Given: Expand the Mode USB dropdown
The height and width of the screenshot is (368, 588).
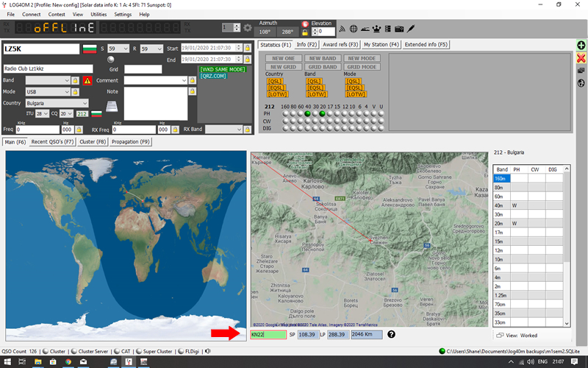Looking at the screenshot, I should pyautogui.click(x=67, y=91).
